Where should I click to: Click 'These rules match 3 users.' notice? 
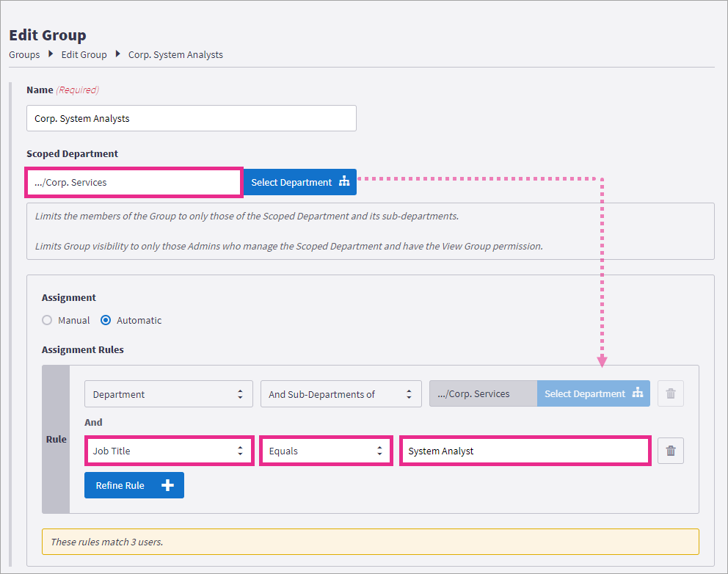click(371, 542)
